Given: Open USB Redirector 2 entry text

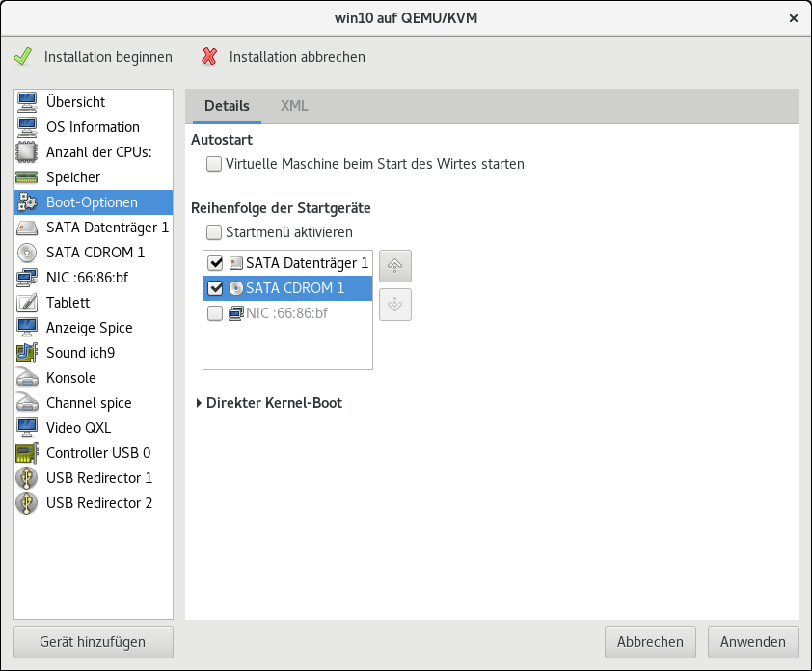Looking at the screenshot, I should [99, 503].
